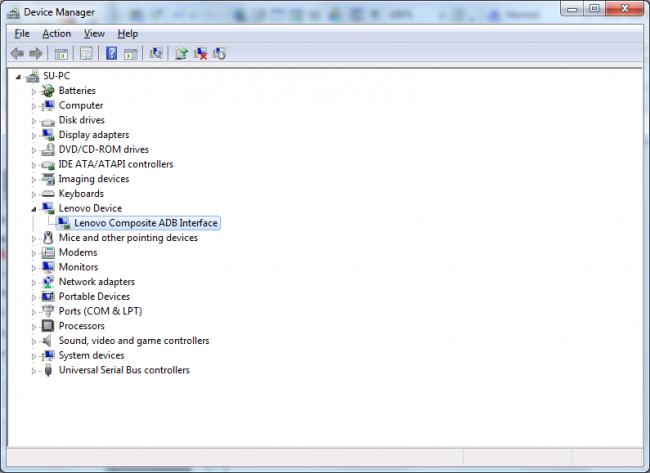Click the DVD/CD-ROM drives icon
The image size is (650, 473).
tap(48, 149)
